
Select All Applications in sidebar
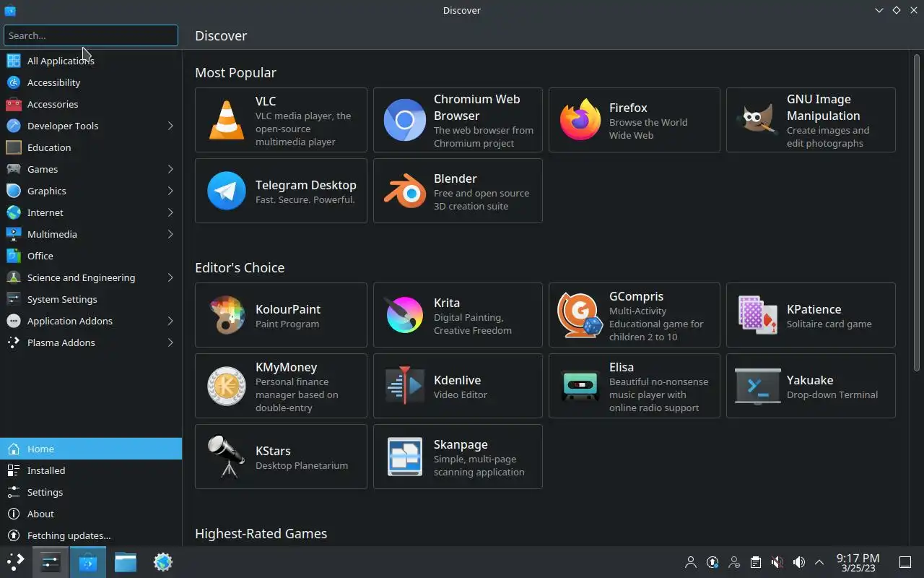(x=91, y=61)
